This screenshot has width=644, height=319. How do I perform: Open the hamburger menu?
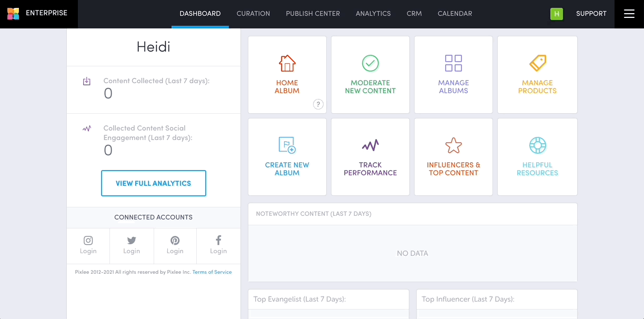[629, 14]
